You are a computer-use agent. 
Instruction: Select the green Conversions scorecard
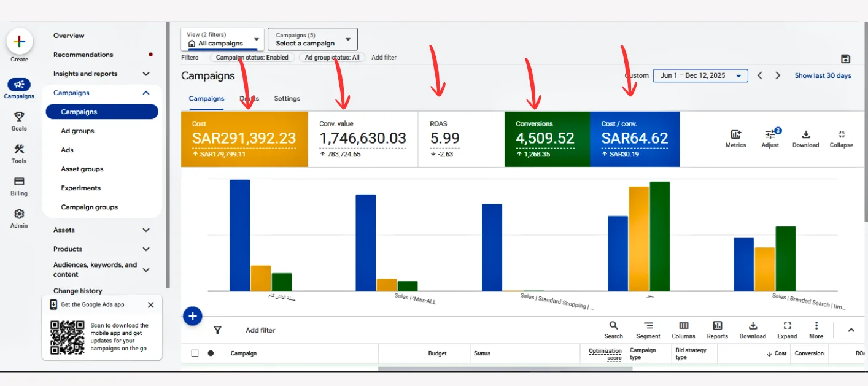coord(547,139)
